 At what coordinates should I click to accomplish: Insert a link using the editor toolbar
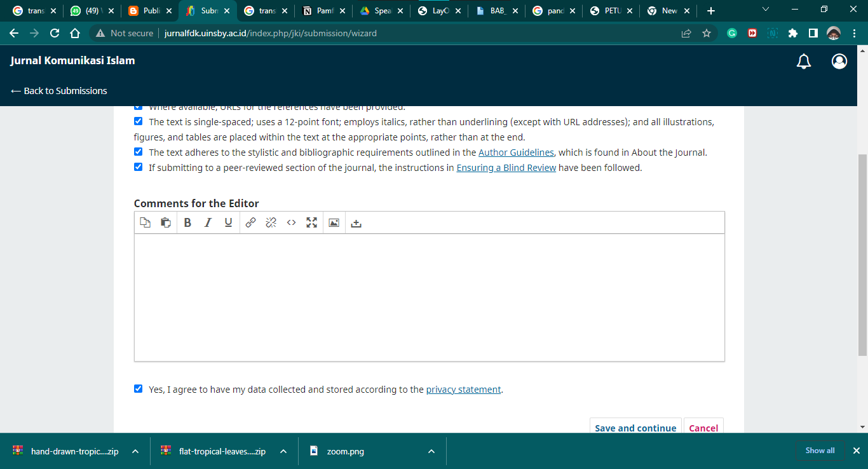[250, 222]
